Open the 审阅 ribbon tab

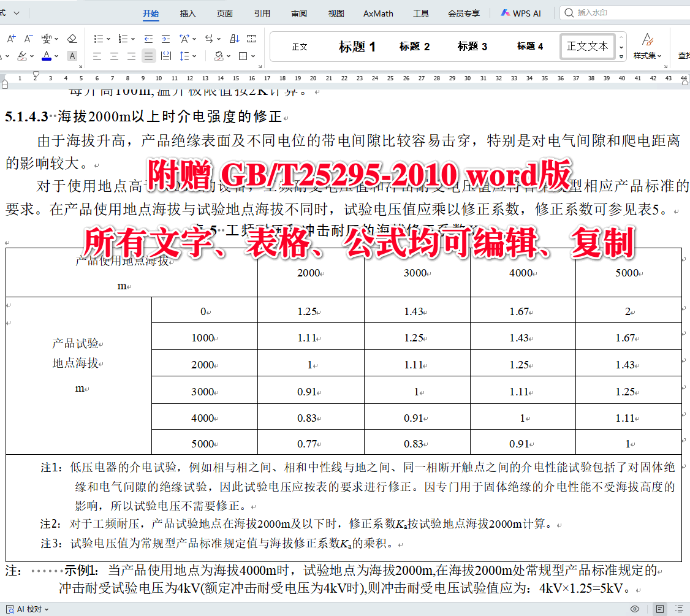(x=298, y=13)
